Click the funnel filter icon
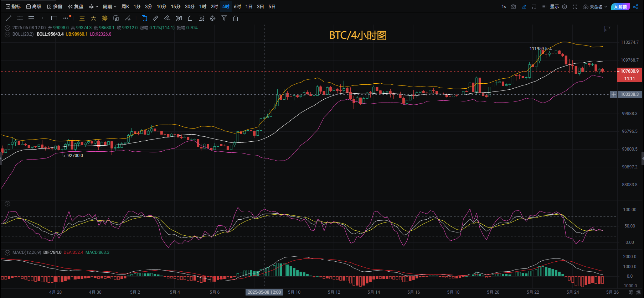 point(224,18)
